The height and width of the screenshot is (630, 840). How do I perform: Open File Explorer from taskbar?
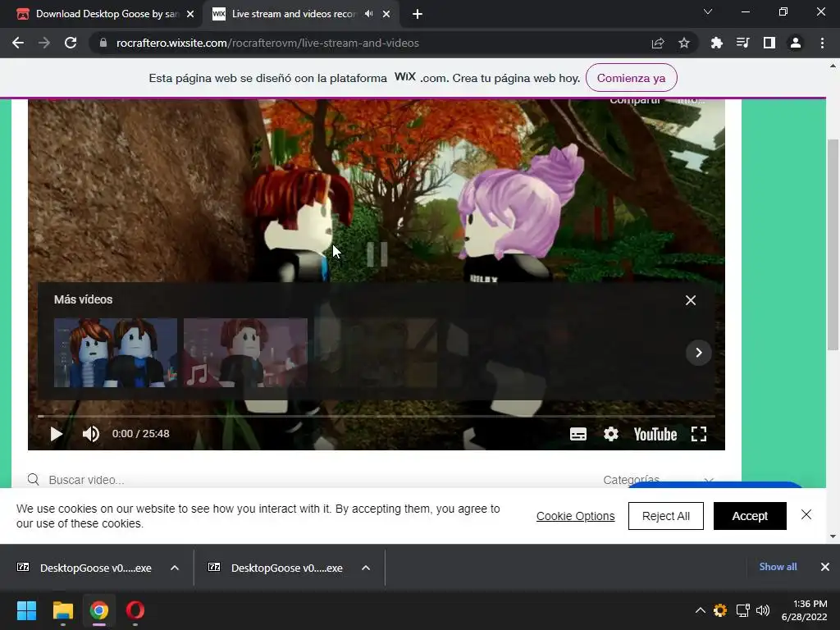pyautogui.click(x=62, y=610)
